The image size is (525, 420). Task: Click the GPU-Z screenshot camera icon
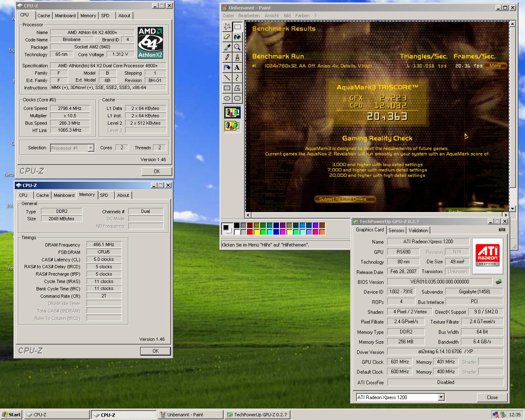pos(502,230)
